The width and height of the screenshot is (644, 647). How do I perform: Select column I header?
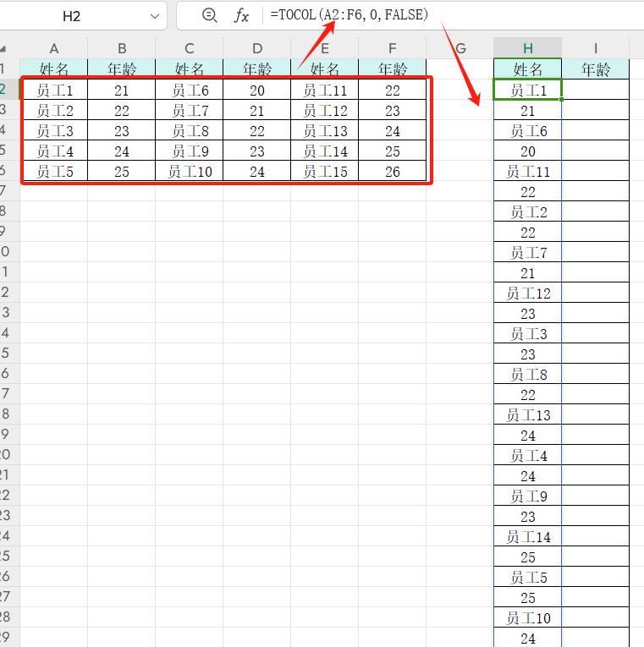[595, 48]
